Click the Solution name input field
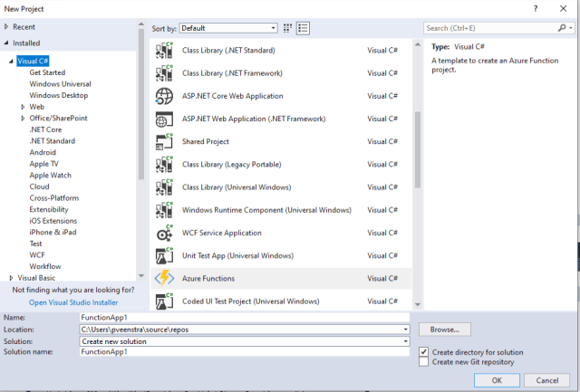 pos(245,352)
